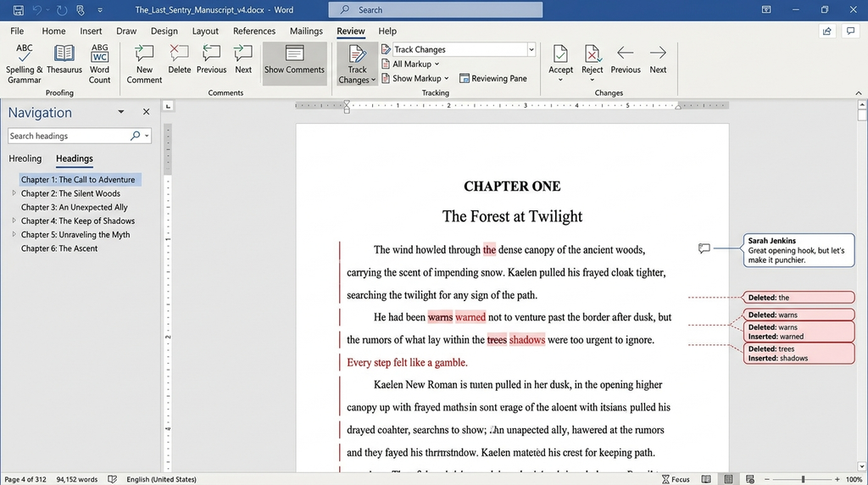This screenshot has height=485, width=868.
Task: Accept the tracked change
Action: (x=560, y=59)
